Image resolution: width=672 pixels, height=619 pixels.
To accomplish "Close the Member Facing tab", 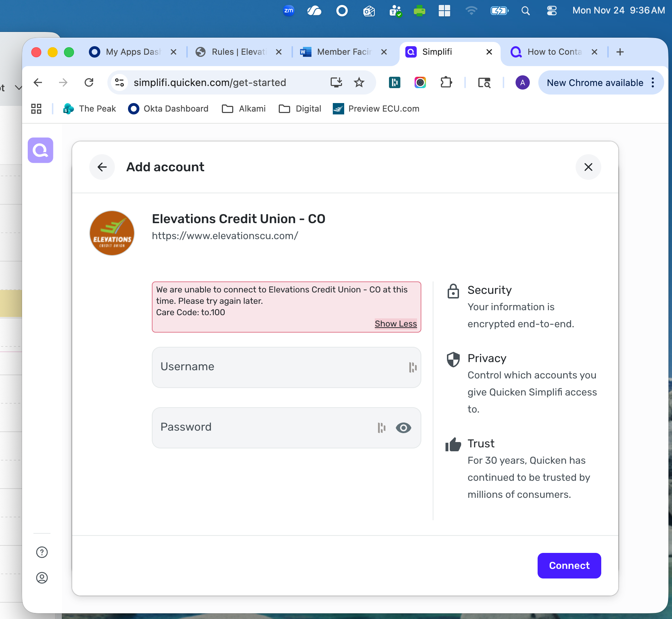I will 384,52.
